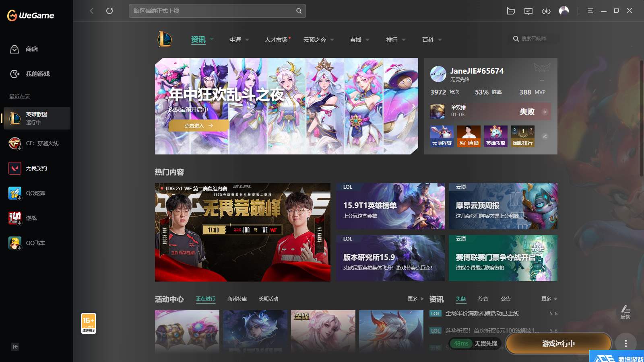Collapse the left sidebar with arrow icon
The image size is (644, 362).
click(15, 347)
